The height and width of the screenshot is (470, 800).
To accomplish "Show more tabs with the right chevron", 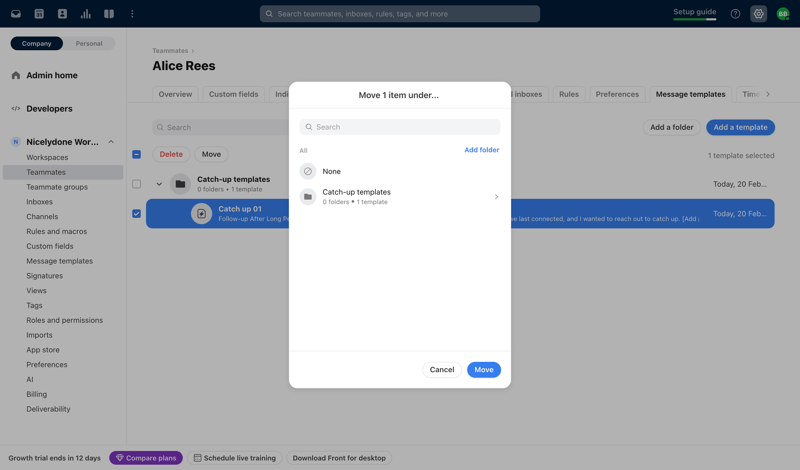I will click(768, 94).
